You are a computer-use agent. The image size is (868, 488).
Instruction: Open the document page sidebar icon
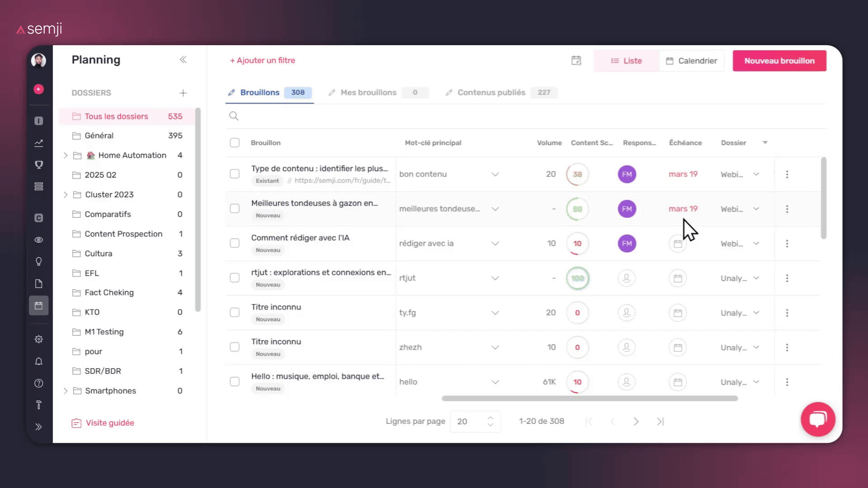click(x=39, y=284)
